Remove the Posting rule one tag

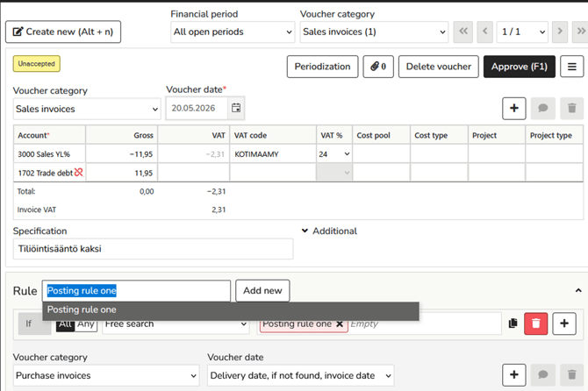click(340, 324)
